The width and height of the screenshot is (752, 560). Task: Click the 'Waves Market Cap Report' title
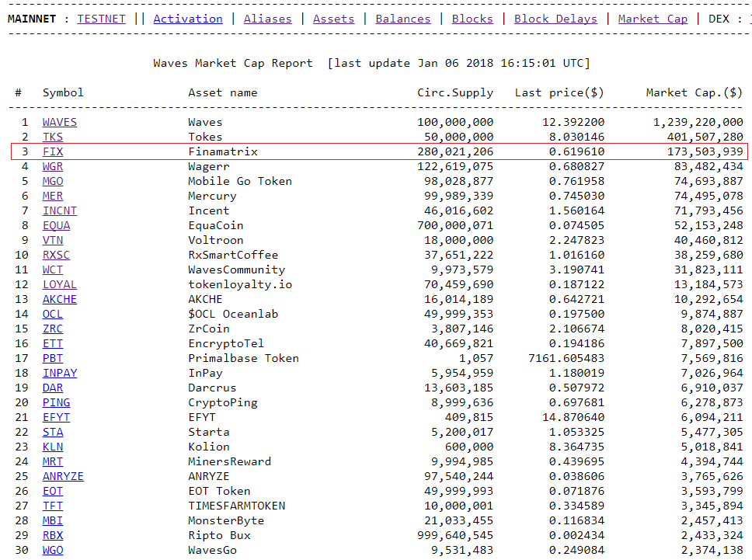point(232,63)
